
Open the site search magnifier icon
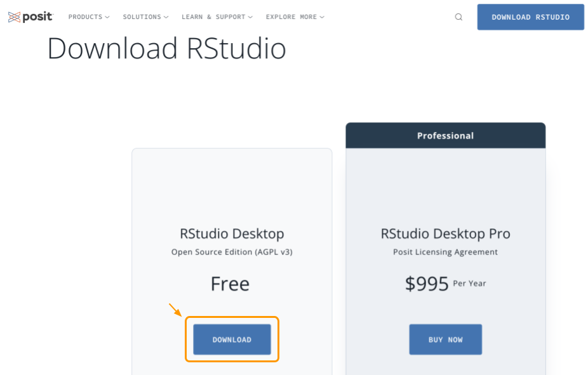point(458,17)
